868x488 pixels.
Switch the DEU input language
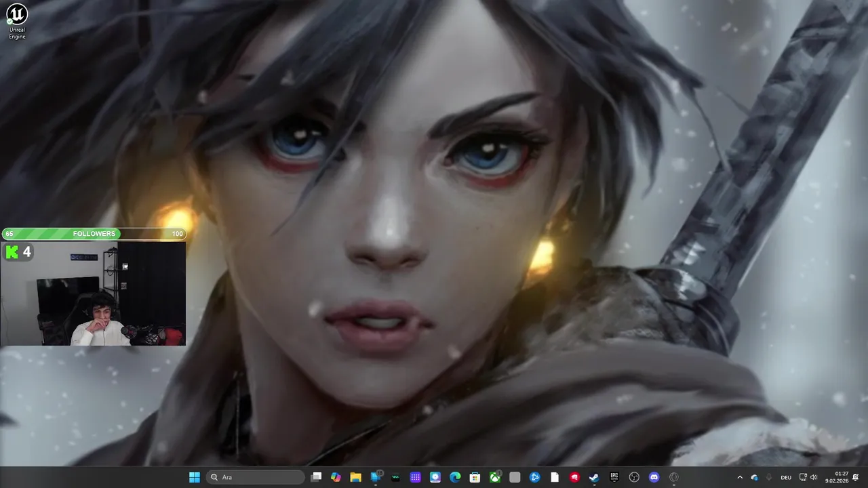pyautogui.click(x=786, y=477)
